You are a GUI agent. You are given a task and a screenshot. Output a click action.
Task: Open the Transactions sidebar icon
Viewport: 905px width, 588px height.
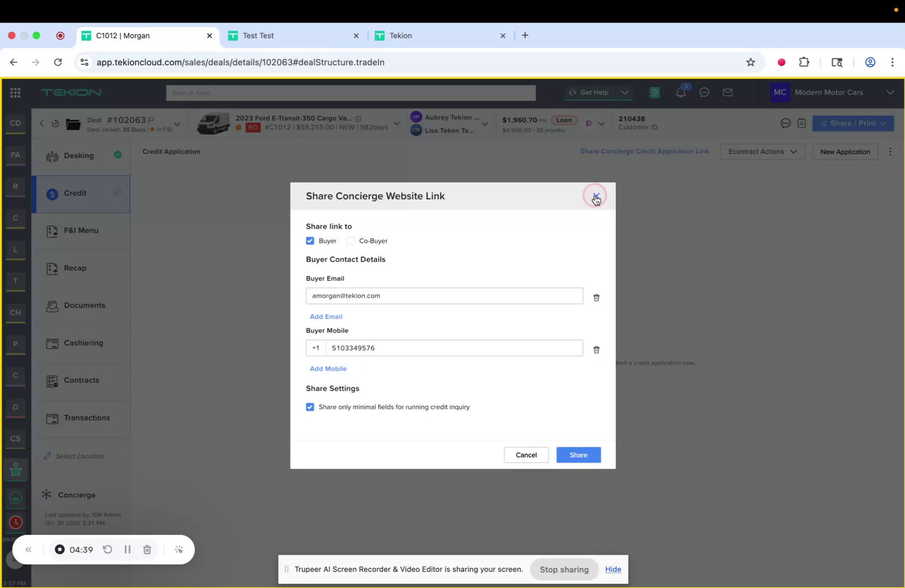pos(52,418)
